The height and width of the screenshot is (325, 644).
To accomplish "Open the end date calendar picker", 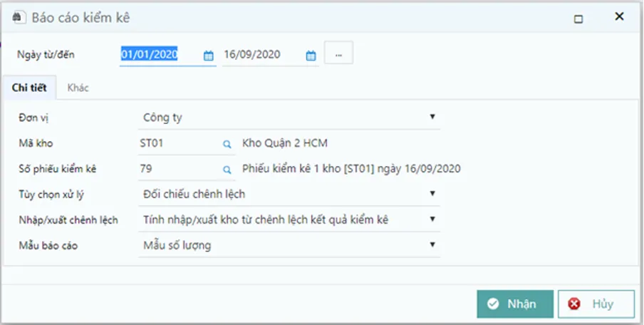I will pyautogui.click(x=311, y=56).
